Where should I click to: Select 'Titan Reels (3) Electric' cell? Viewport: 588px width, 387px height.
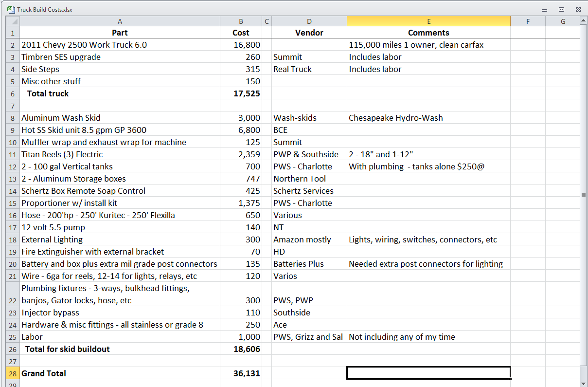coord(120,154)
